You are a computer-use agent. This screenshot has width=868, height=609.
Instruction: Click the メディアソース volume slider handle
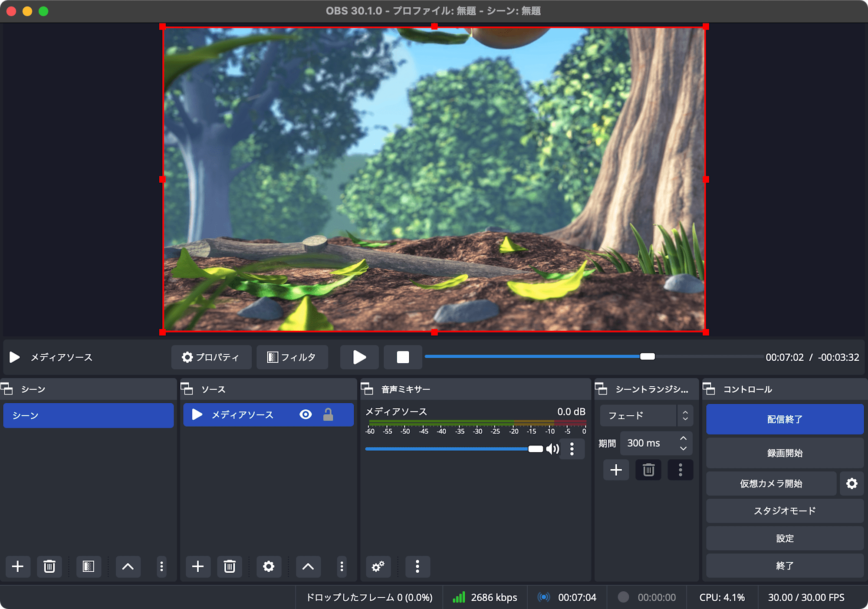[x=536, y=449]
